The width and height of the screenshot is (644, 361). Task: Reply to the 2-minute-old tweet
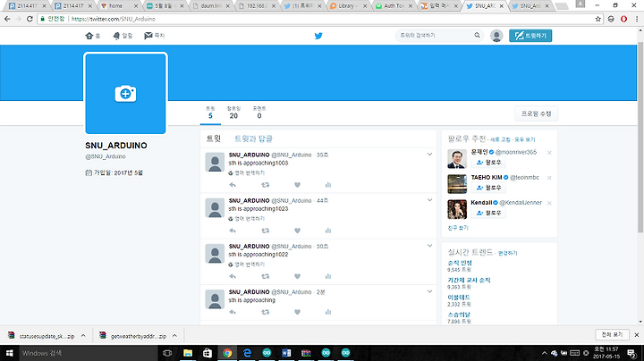(233, 312)
